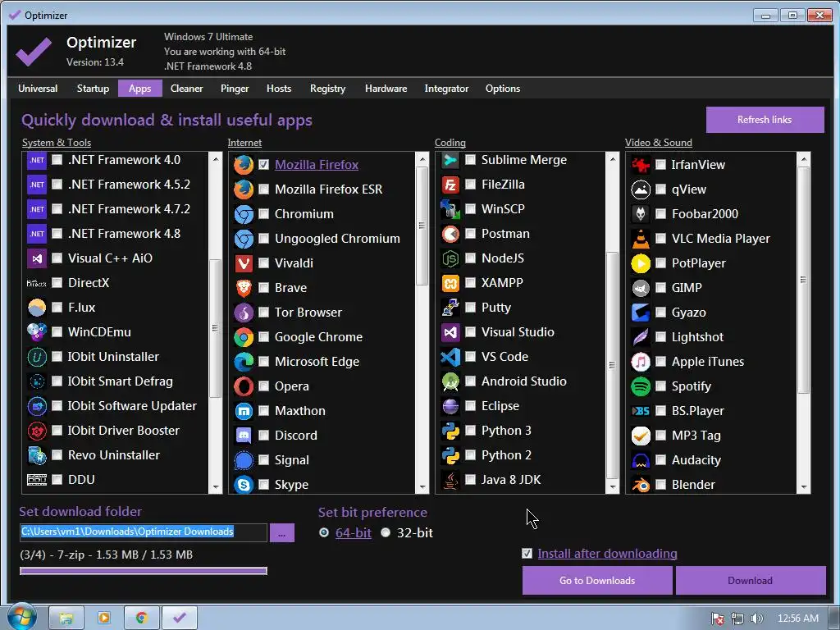Open the Registry tab
840x630 pixels.
coord(328,89)
